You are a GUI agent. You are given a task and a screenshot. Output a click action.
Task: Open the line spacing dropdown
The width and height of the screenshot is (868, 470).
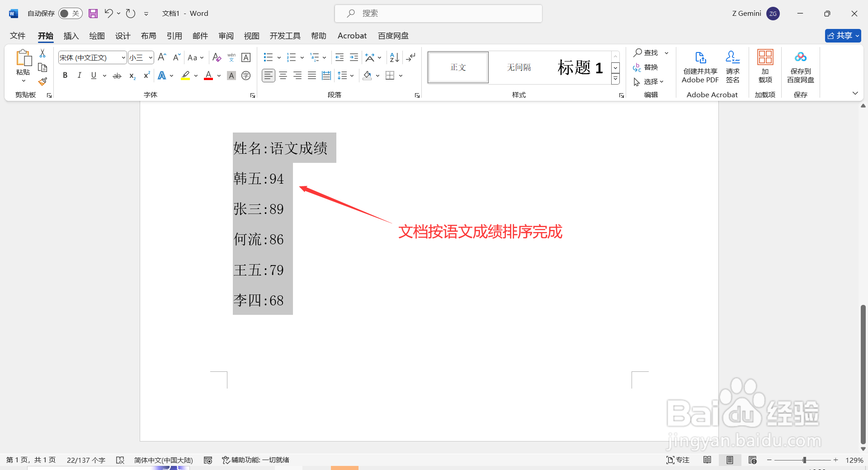click(351, 75)
